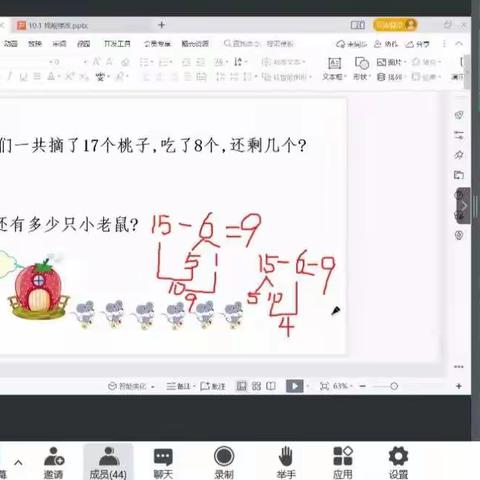The image size is (480, 480).
Task: Click the command search field in the ribbon
Action: coord(259,44)
